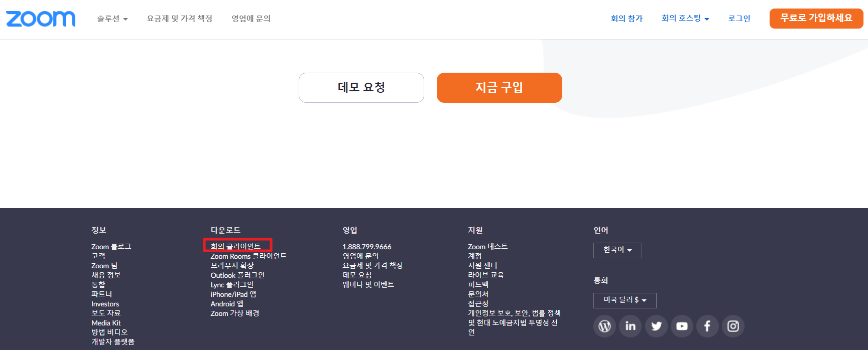Open the 방법 비디오 footer link
Screen dimensions: 868x350
(x=109, y=332)
